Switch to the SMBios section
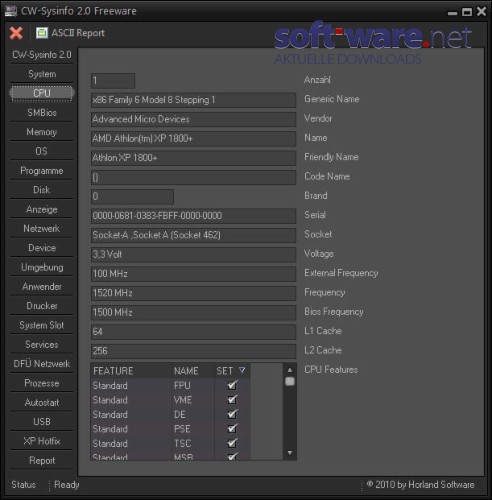The height and width of the screenshot is (500, 492). point(42,113)
